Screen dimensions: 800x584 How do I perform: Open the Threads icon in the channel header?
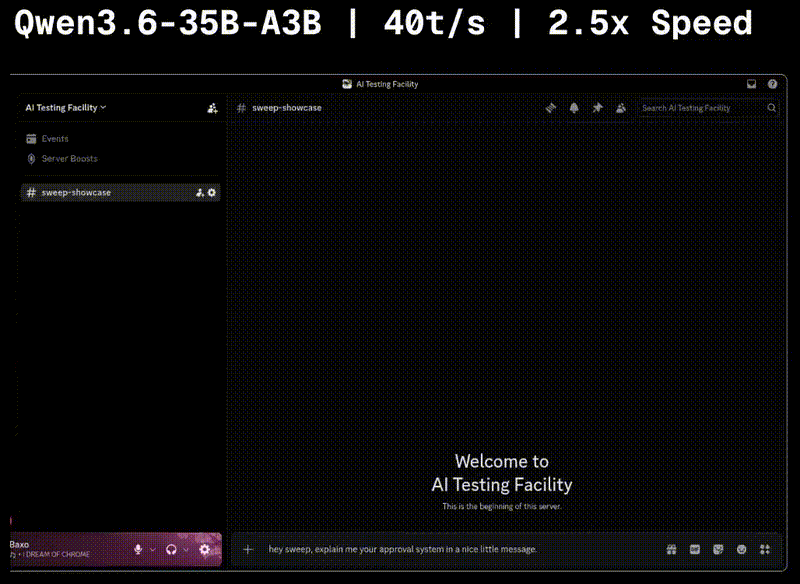coord(551,108)
